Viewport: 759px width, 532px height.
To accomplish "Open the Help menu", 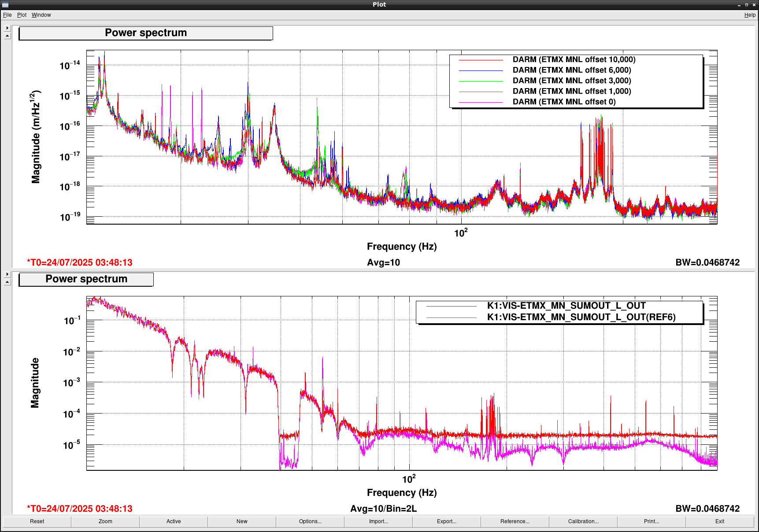I will [x=750, y=15].
